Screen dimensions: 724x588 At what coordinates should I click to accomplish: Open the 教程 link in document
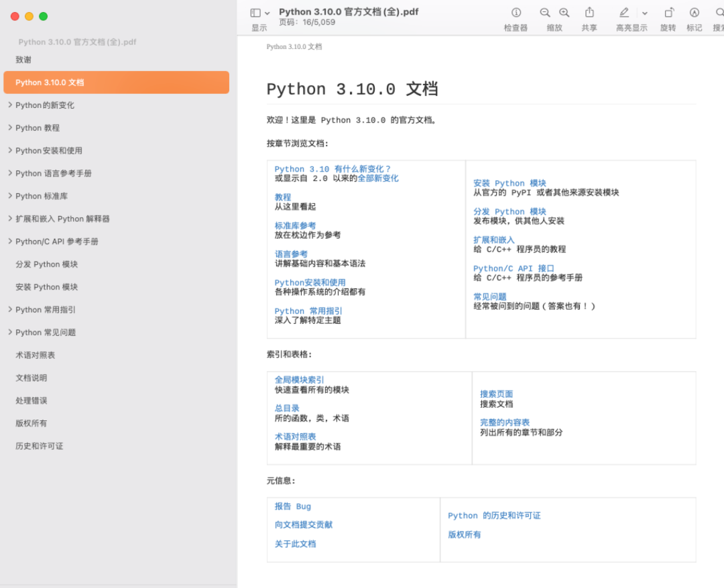(283, 197)
